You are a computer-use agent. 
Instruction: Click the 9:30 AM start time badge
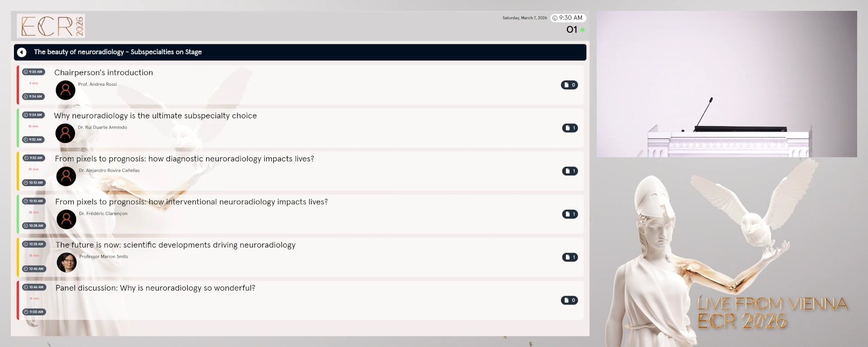[33, 72]
